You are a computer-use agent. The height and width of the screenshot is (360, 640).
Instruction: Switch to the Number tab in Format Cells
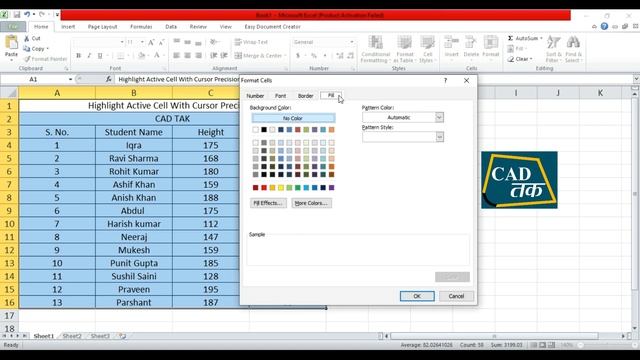click(255, 96)
